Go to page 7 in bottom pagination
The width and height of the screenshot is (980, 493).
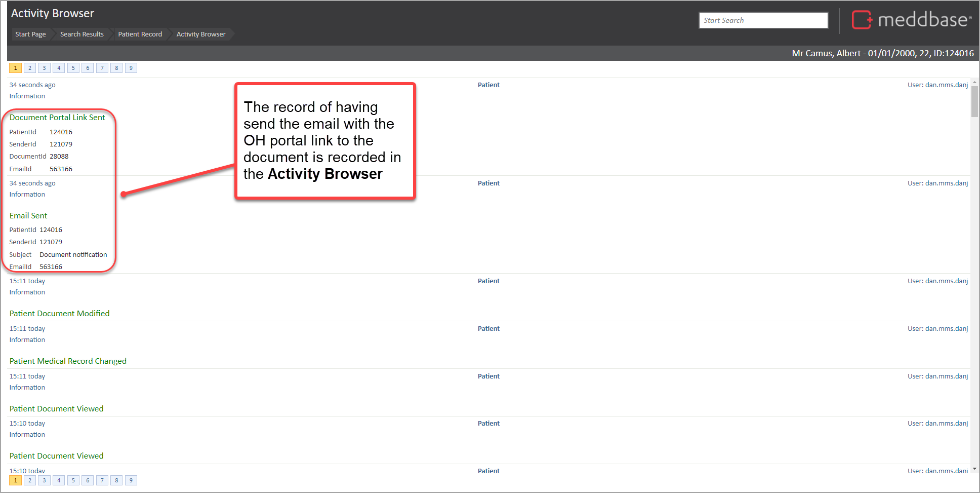click(102, 480)
